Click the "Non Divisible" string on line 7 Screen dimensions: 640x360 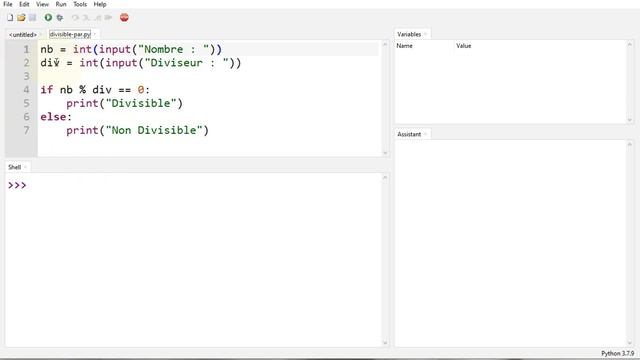coord(154,130)
